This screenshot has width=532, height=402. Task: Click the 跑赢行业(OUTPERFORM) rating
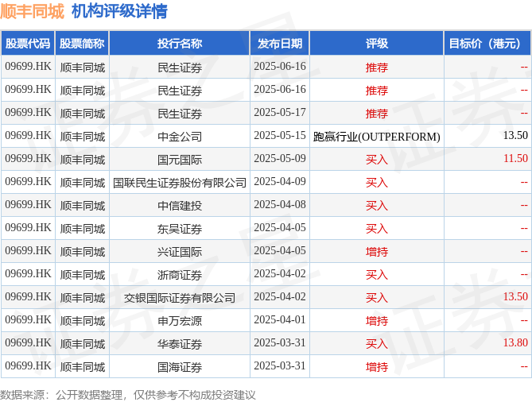(377, 137)
